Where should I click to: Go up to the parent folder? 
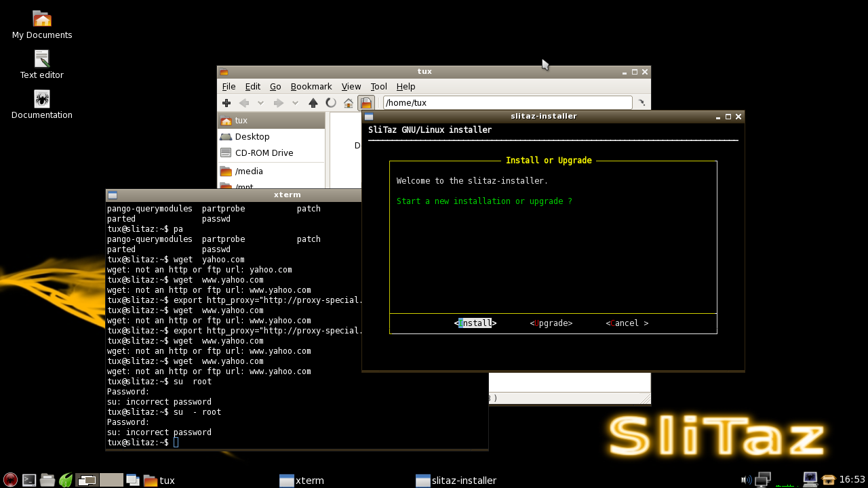point(313,103)
